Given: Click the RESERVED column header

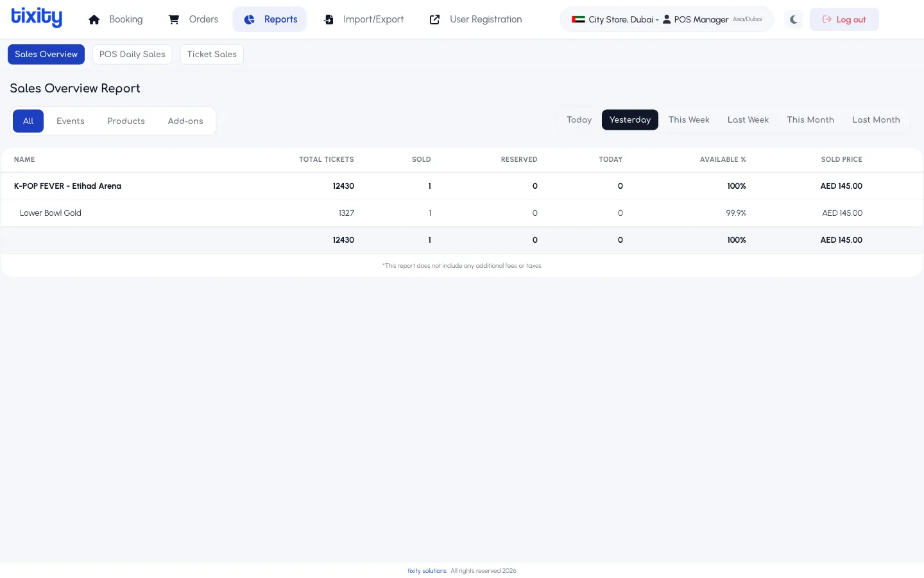Looking at the screenshot, I should point(519,159).
